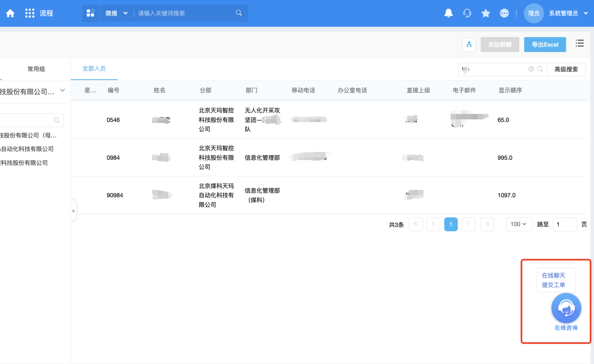Image resolution: width=594 pixels, height=364 pixels.
Task: Jump to the first page arrow
Action: pos(416,224)
